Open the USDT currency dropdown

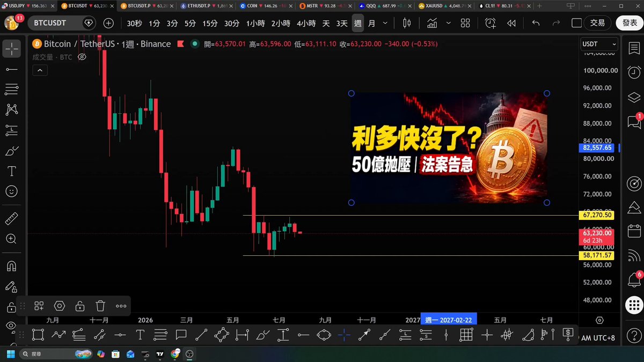pos(599,45)
